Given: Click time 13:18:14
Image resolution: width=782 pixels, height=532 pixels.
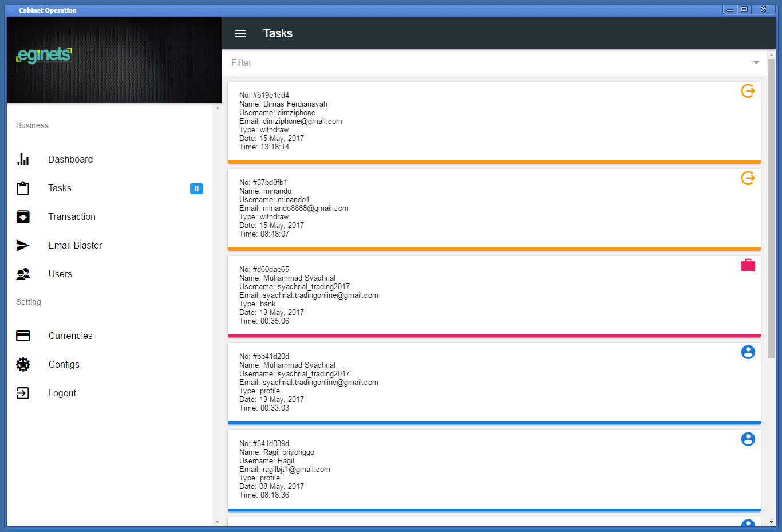Looking at the screenshot, I should tap(275, 147).
